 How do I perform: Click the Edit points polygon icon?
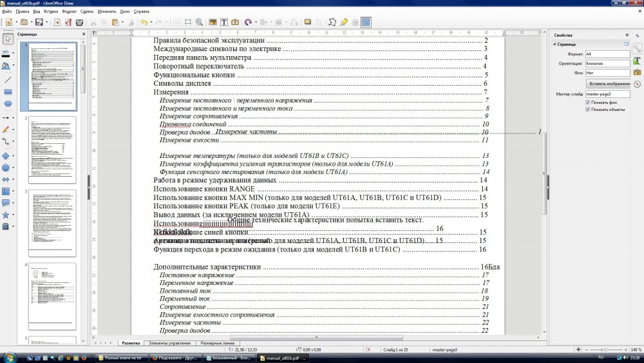[332, 22]
